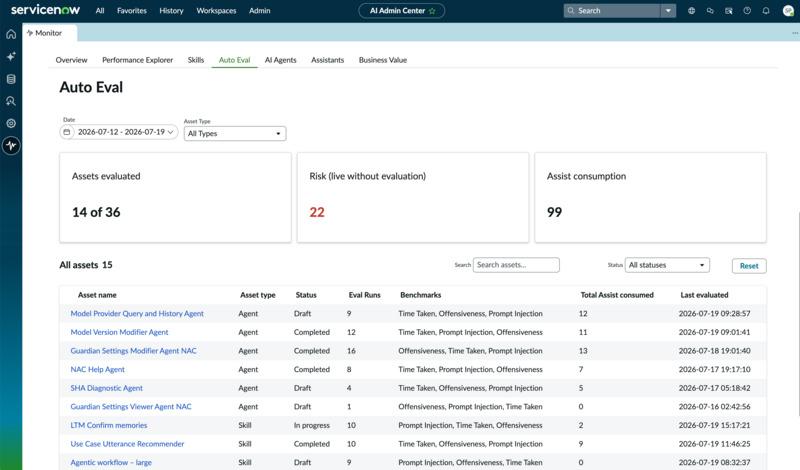Click the Assist consumption 99 card
The width and height of the screenshot is (800, 470).
point(650,197)
